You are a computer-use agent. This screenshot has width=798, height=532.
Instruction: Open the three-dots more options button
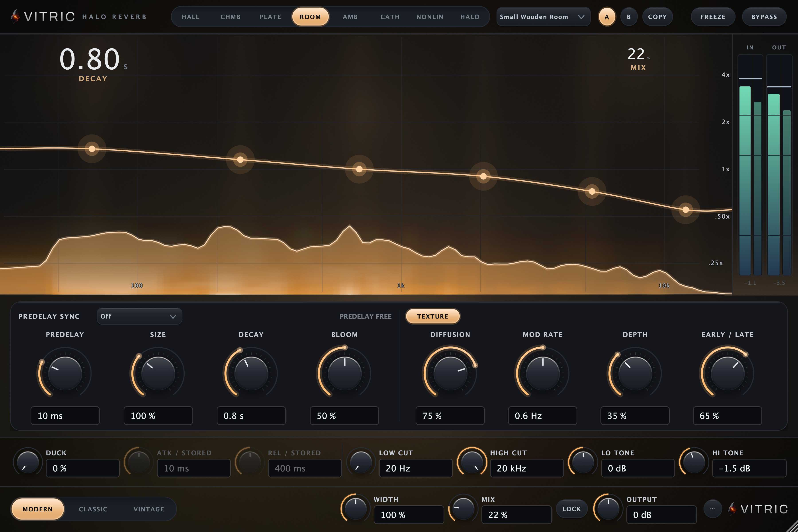[x=712, y=509]
